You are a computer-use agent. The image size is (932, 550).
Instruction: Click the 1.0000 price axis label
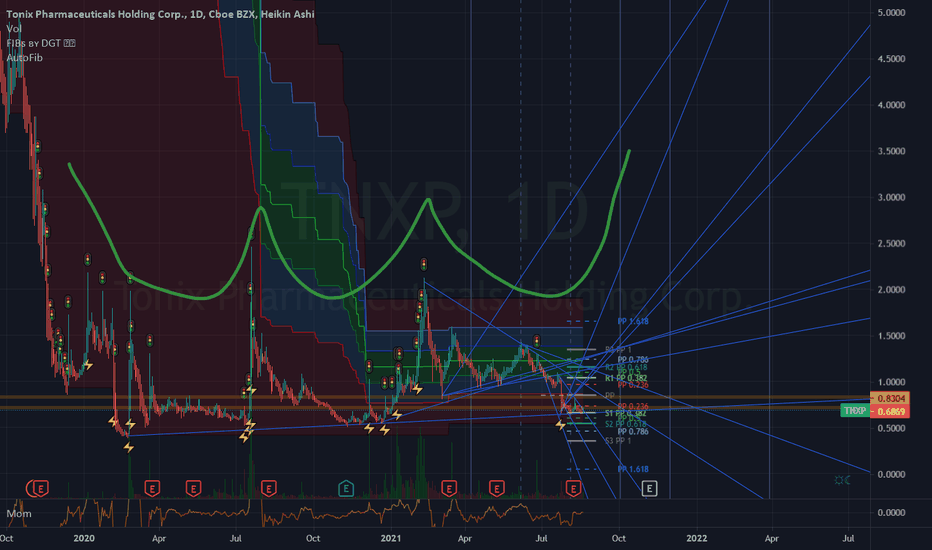point(891,382)
